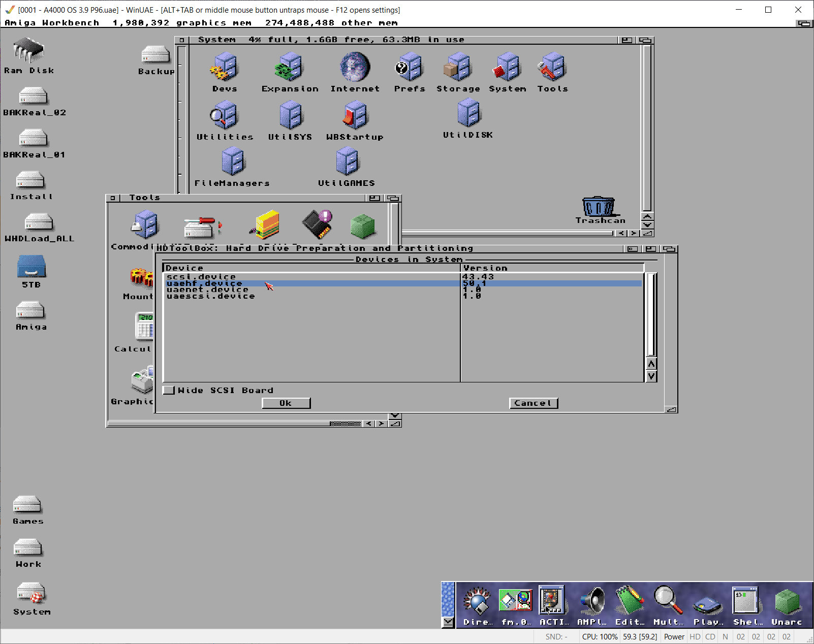Open the Internet globe drawer icon

(355, 72)
